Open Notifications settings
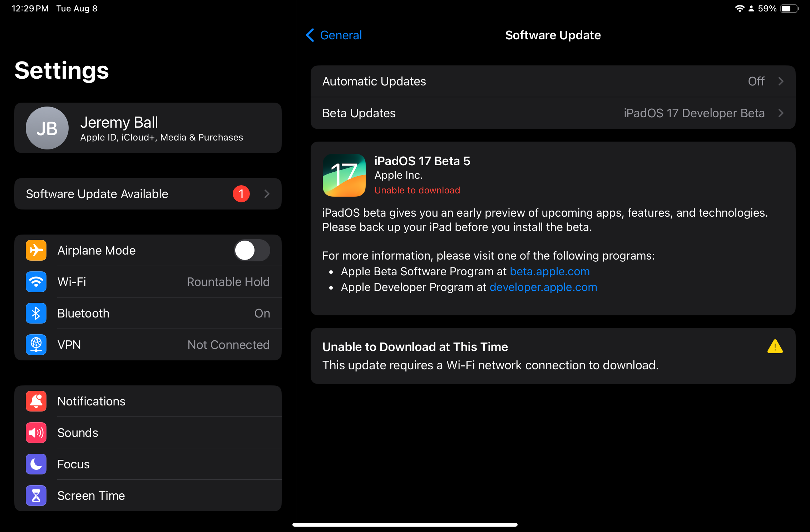Image resolution: width=810 pixels, height=532 pixels. (148, 401)
